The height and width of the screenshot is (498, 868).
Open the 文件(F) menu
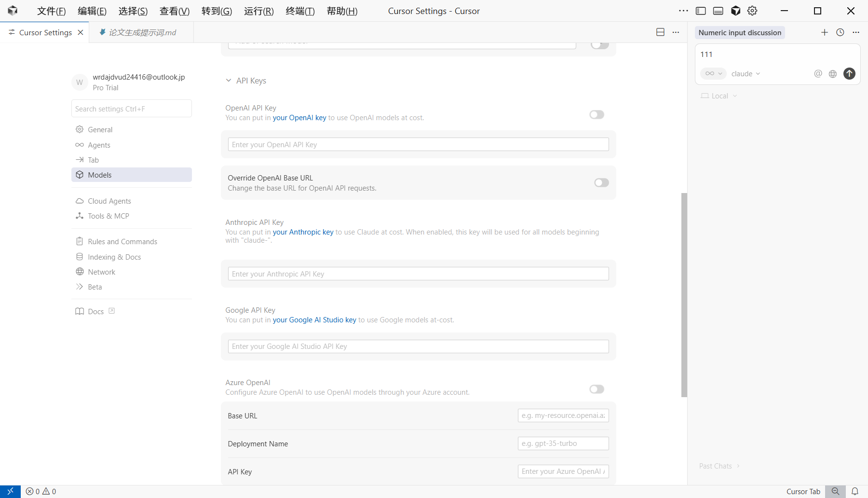[52, 11]
